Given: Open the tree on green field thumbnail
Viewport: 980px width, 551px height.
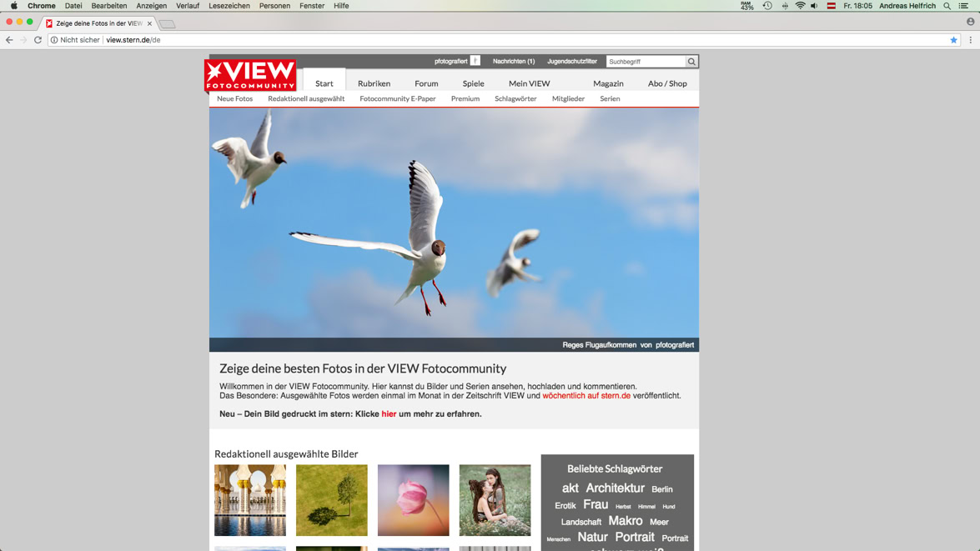Looking at the screenshot, I should (332, 500).
